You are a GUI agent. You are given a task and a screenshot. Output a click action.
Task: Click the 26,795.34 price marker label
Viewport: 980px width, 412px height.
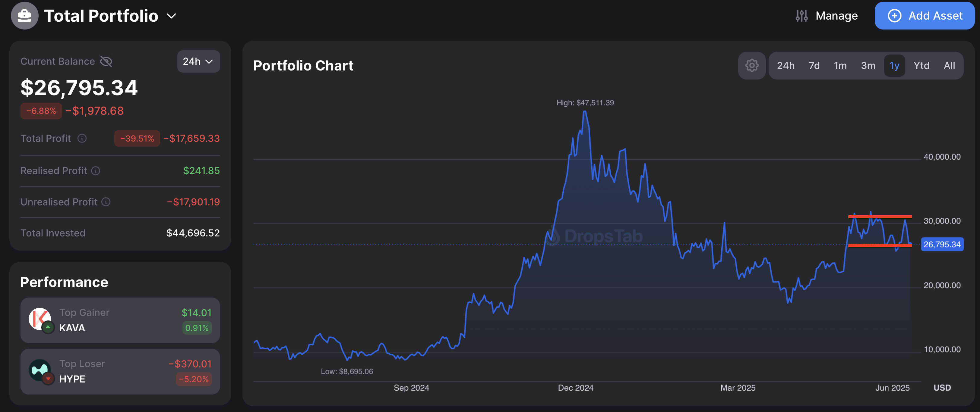click(x=942, y=244)
